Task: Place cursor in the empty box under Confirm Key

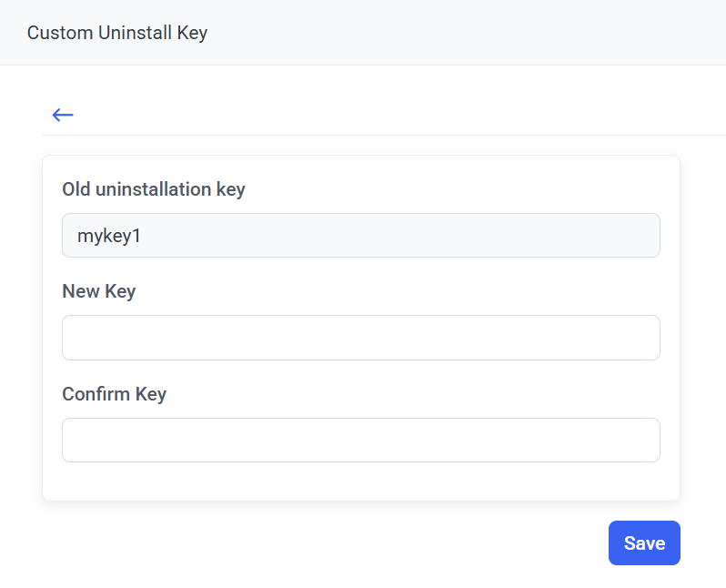Action: [x=360, y=441]
